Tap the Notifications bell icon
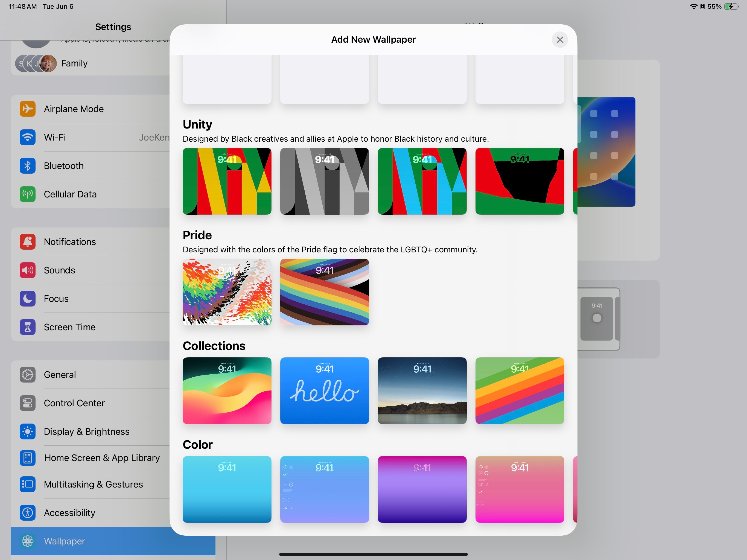This screenshot has height=560, width=747. tap(27, 241)
